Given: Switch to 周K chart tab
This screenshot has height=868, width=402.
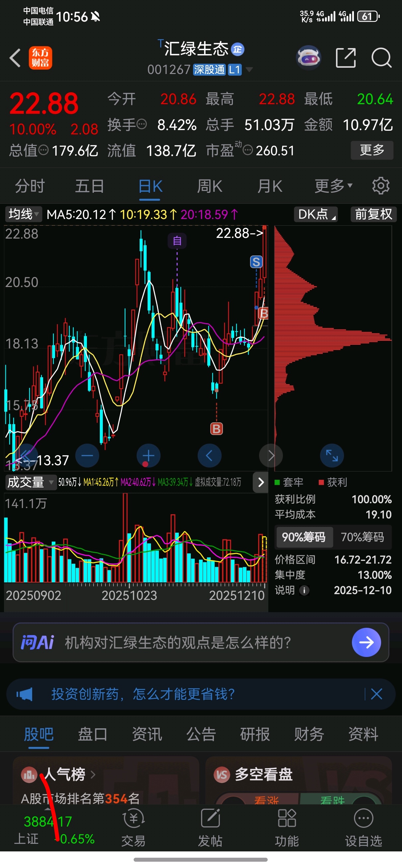Looking at the screenshot, I should coord(210,186).
